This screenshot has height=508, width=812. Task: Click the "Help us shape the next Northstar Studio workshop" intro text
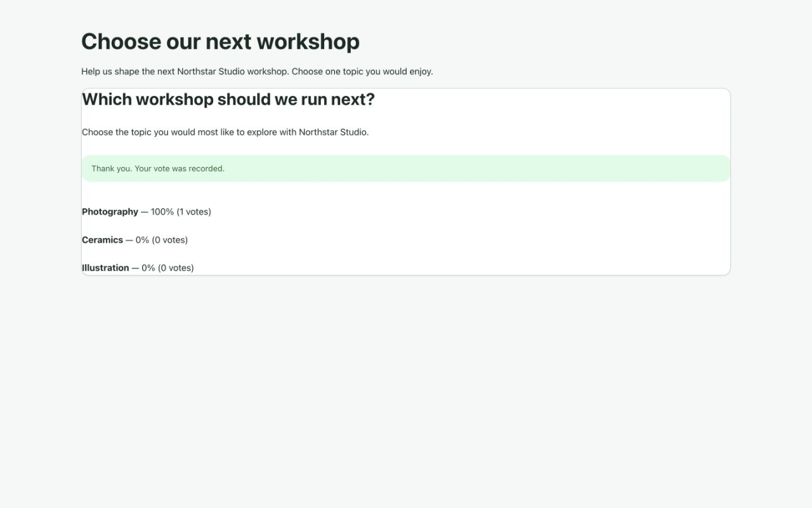[x=257, y=71]
